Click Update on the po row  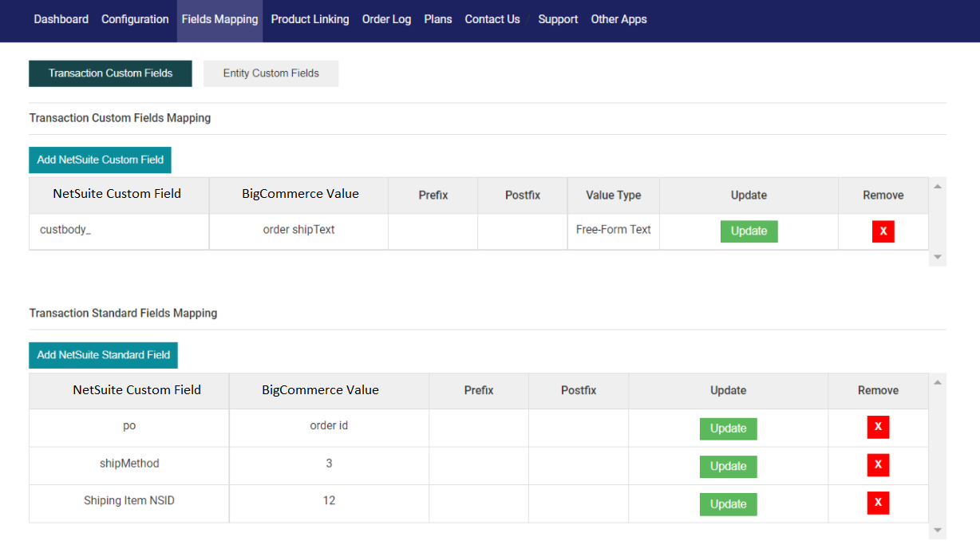[x=728, y=428]
